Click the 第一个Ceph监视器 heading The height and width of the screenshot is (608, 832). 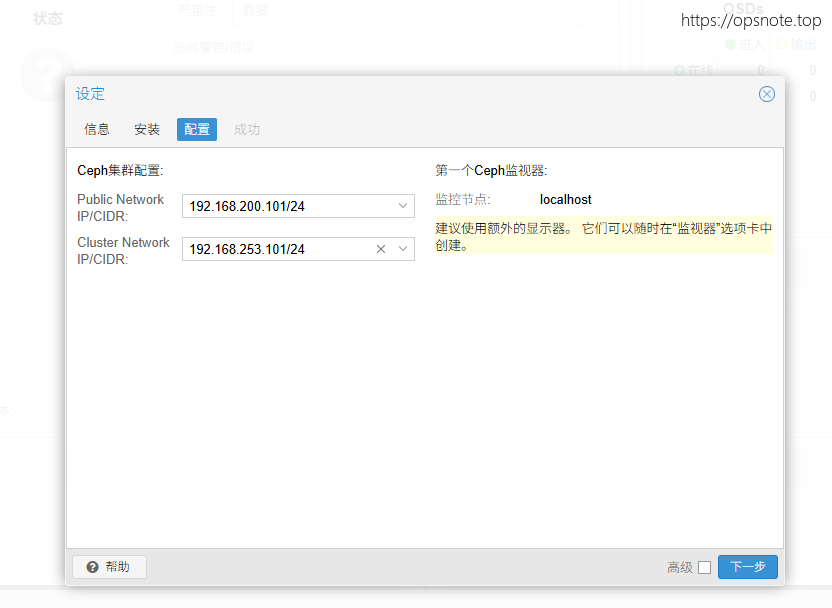point(491,170)
